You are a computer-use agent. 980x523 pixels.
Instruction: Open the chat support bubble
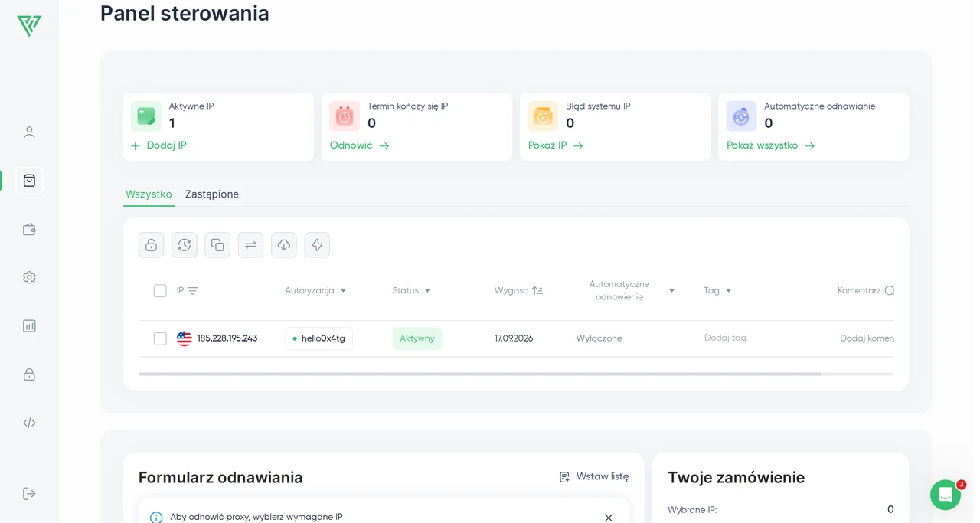pyautogui.click(x=946, y=495)
